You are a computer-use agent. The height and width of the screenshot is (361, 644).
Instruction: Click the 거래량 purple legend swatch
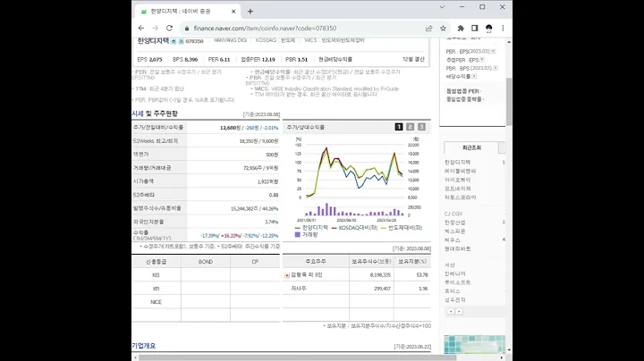pyautogui.click(x=297, y=235)
